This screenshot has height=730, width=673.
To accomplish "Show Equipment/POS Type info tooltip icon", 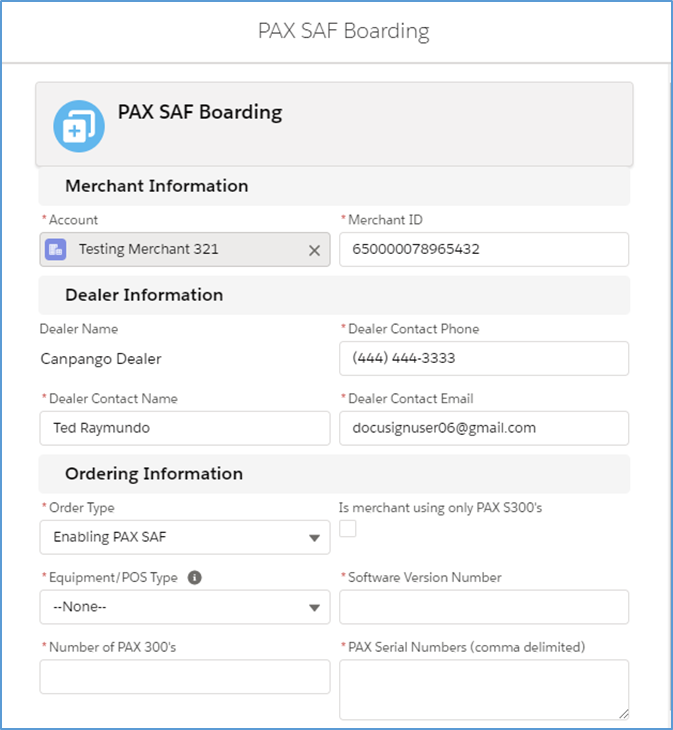I will (195, 578).
